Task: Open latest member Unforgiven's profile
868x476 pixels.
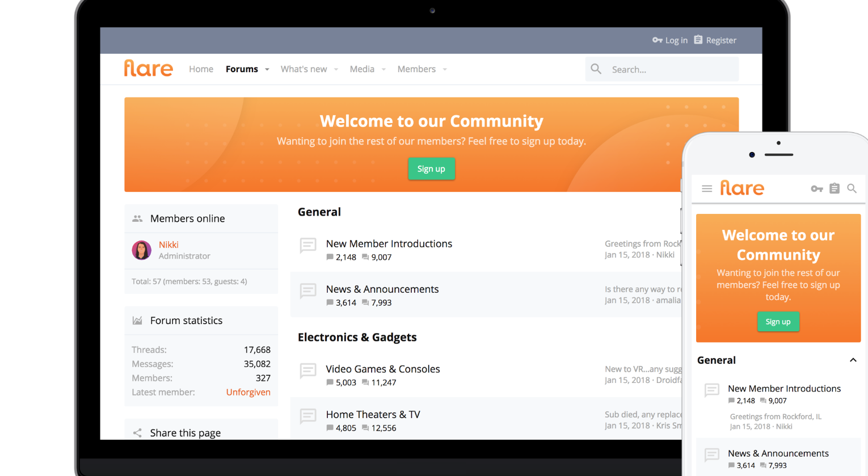Action: tap(248, 392)
